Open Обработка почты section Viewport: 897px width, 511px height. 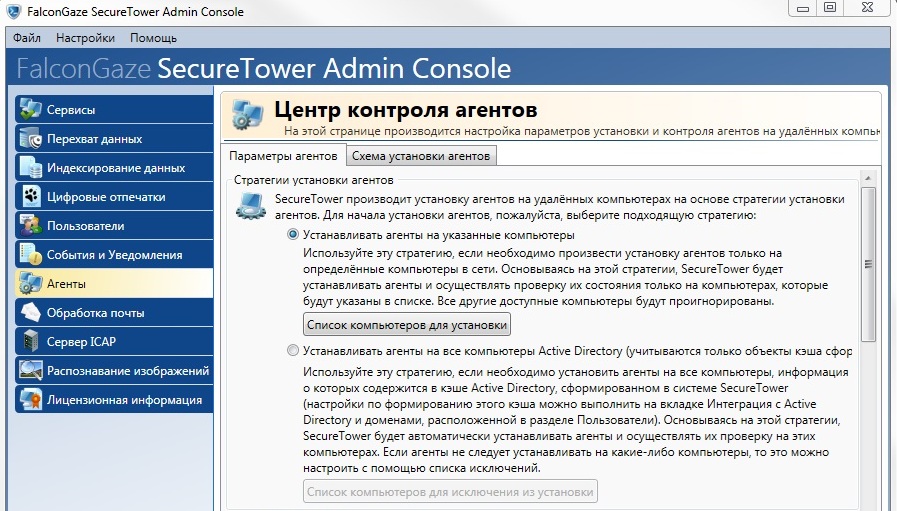(x=114, y=312)
